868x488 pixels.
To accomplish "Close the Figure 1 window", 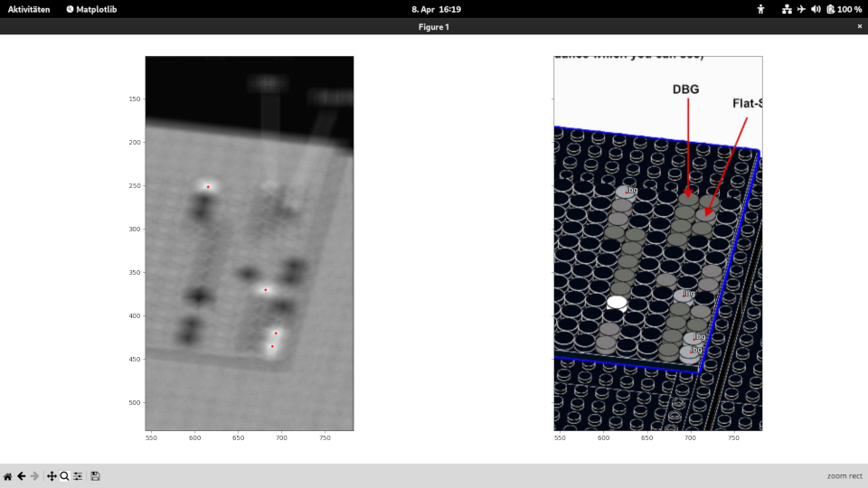I will (859, 27).
